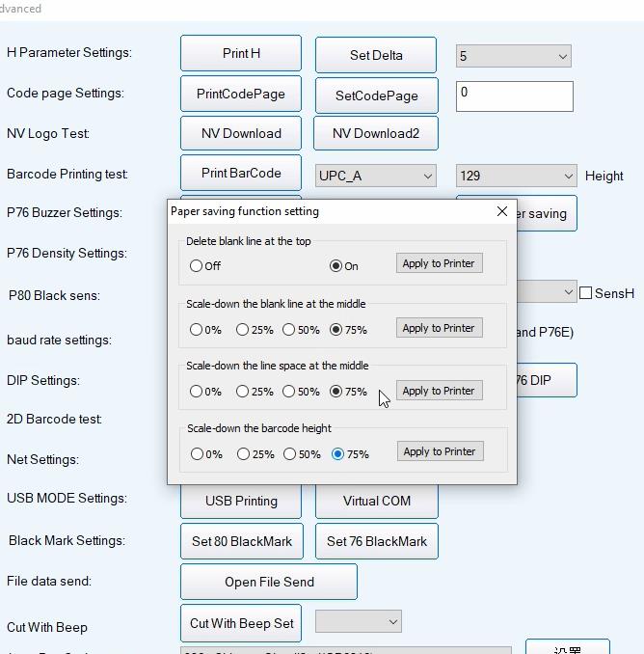Click the Open File Send button
Image resolution: width=644 pixels, height=654 pixels.
(269, 582)
